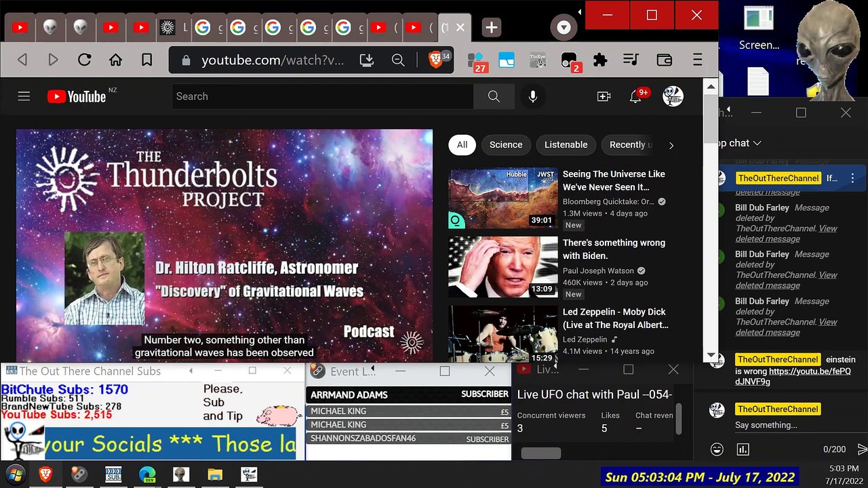Open Windows Start button
Viewport: 868px width, 488px height.
coord(15,474)
